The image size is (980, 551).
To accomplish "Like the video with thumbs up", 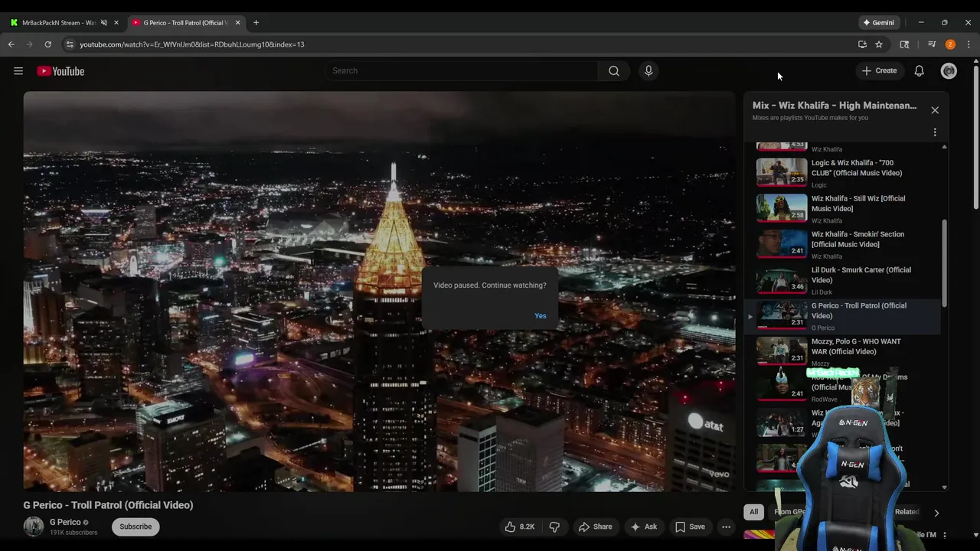I will point(519,527).
